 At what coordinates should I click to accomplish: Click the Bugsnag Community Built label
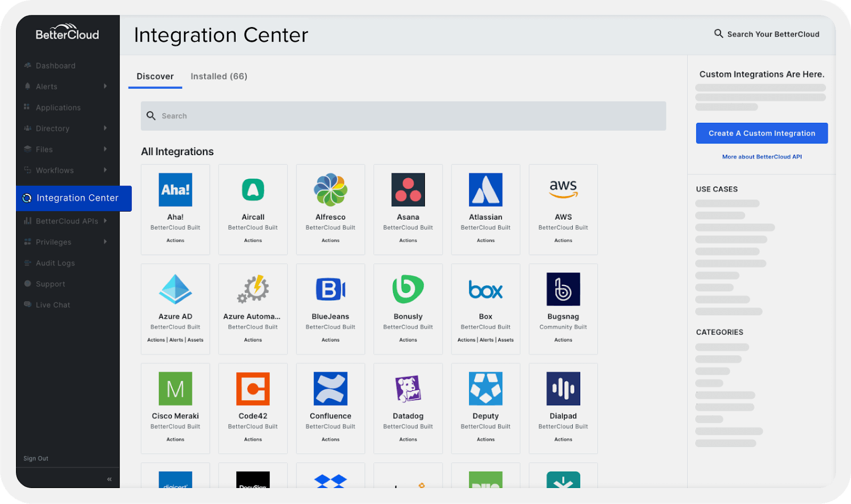click(x=563, y=327)
